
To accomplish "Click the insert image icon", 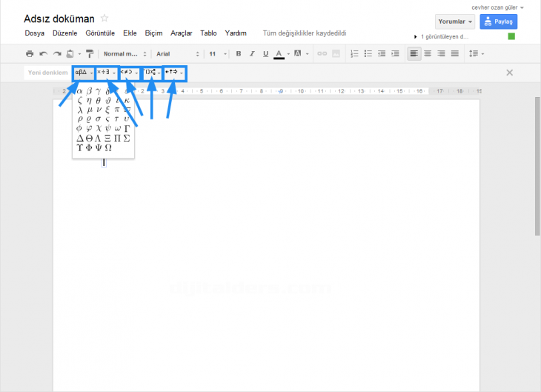I will tap(336, 54).
